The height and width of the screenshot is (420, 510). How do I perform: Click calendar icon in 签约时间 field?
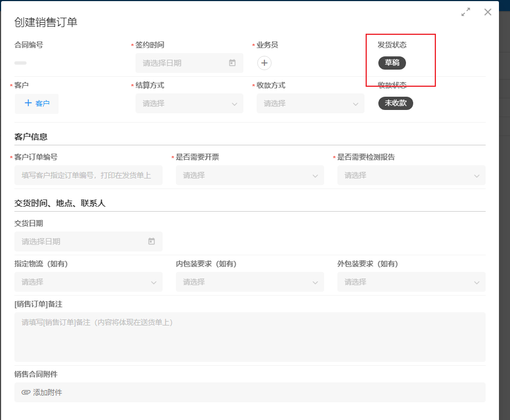232,63
